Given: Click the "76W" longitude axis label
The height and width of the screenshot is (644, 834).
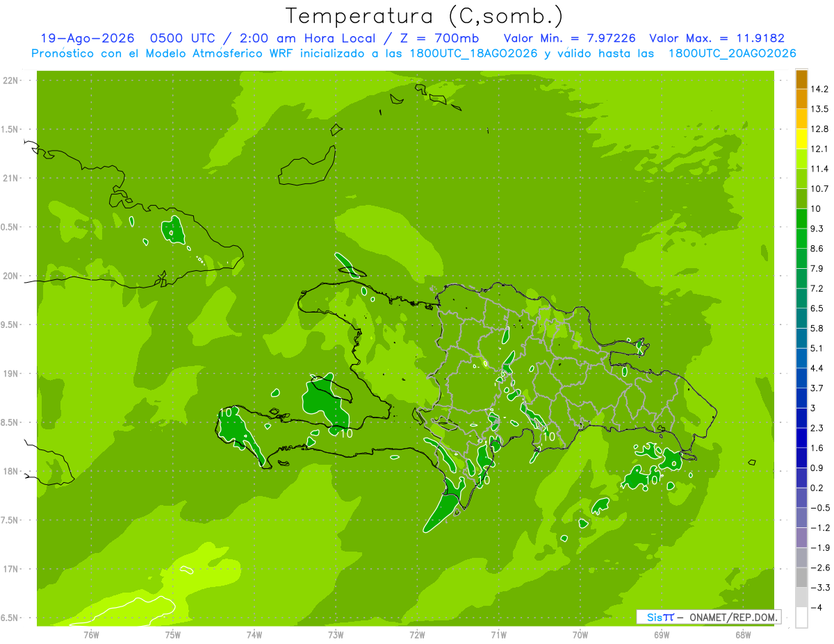Looking at the screenshot, I should [x=91, y=635].
